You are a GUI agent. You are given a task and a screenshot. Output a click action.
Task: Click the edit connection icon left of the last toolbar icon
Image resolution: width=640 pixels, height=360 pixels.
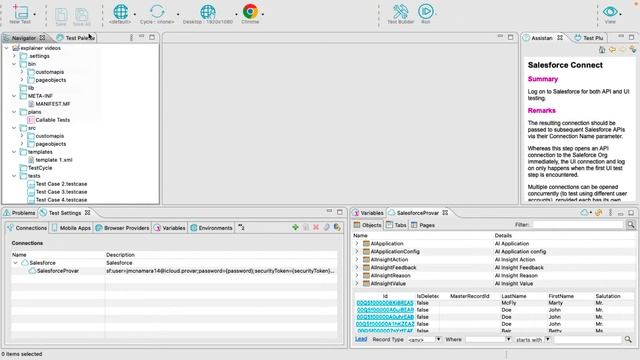(x=327, y=227)
